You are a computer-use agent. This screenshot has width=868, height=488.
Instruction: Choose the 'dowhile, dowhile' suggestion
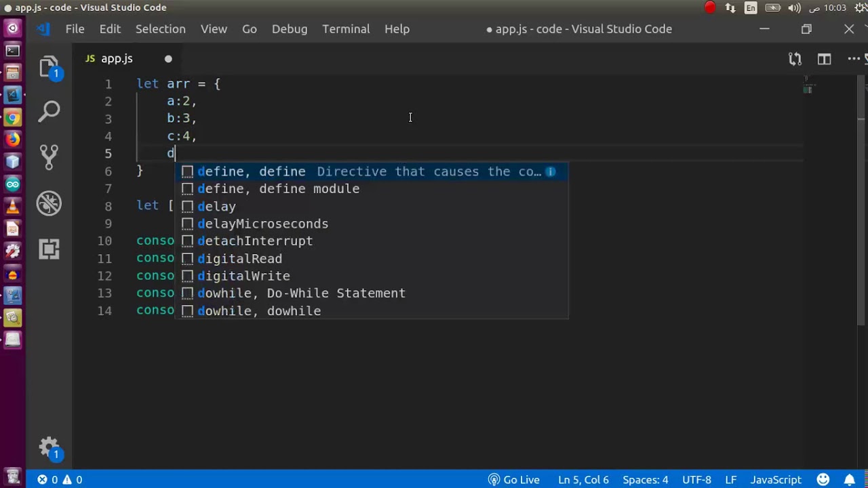coord(372,311)
